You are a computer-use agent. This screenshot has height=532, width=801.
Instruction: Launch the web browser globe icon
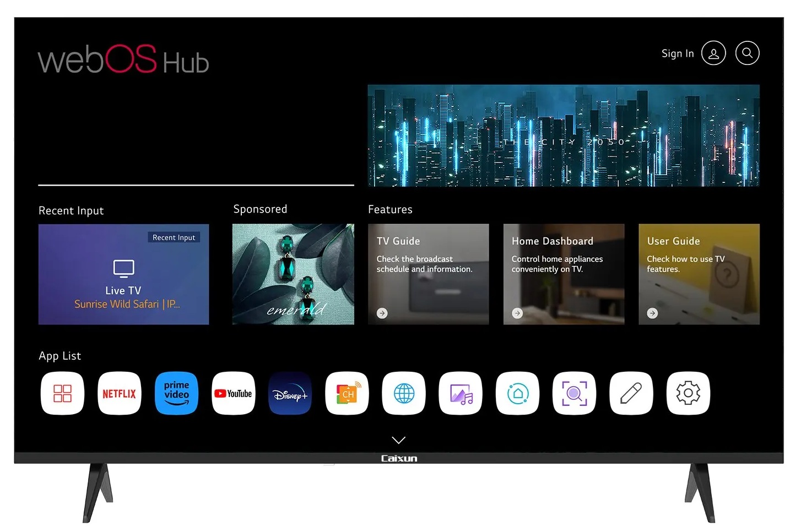[x=404, y=393]
